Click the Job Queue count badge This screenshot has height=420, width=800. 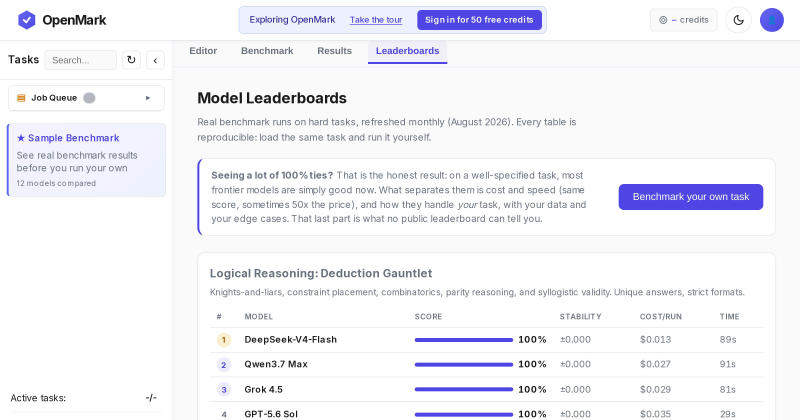tap(89, 98)
